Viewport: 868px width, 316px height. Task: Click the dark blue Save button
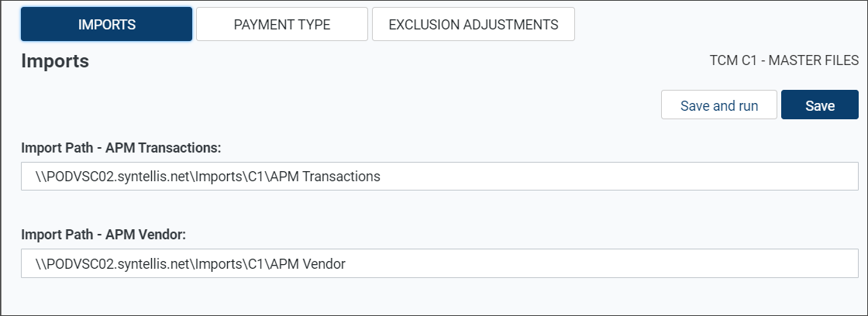[820, 105]
